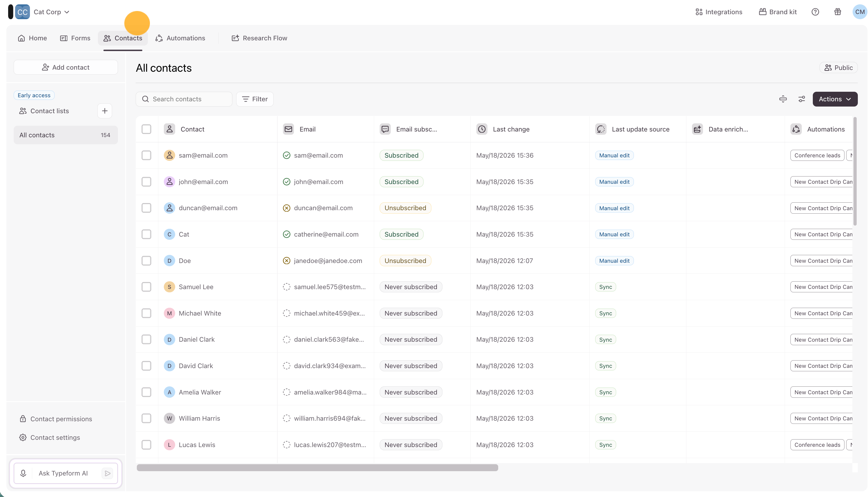Tick the Daniel Clark row checkbox
This screenshot has height=497, width=868.
146,339
